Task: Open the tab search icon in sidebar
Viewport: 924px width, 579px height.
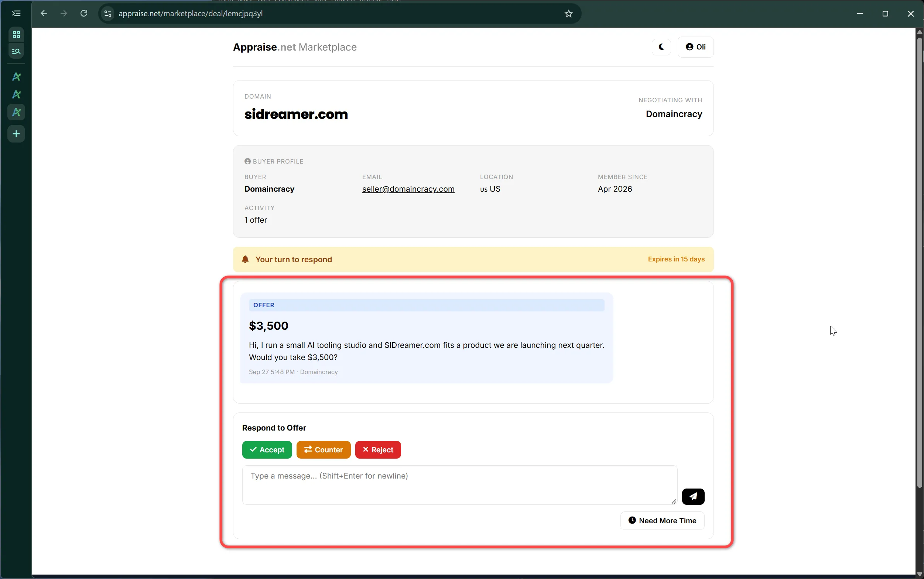Action: (16, 51)
